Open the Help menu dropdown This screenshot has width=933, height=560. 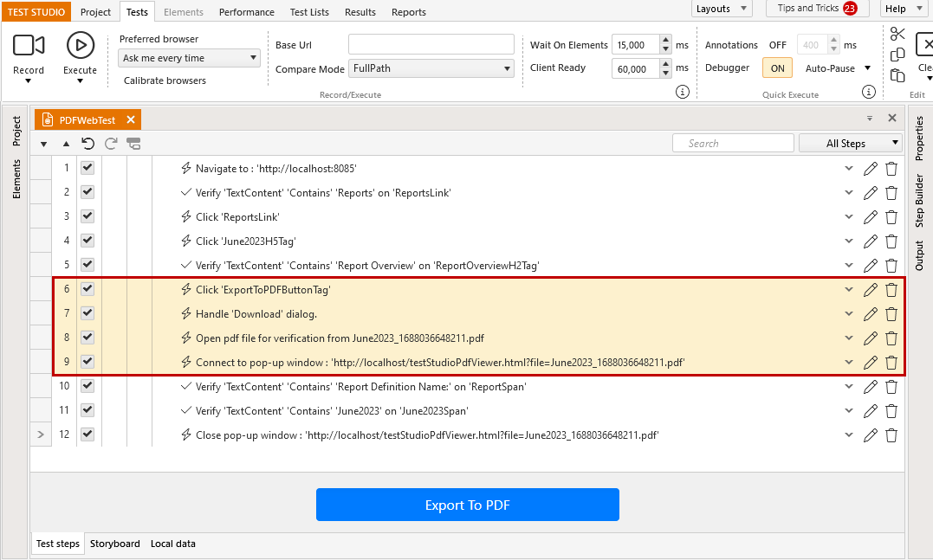902,9
